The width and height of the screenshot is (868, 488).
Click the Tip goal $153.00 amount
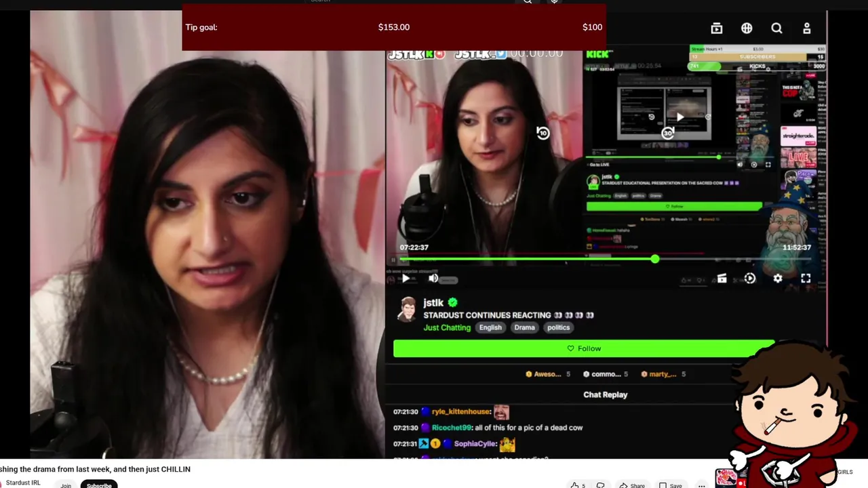pos(394,27)
